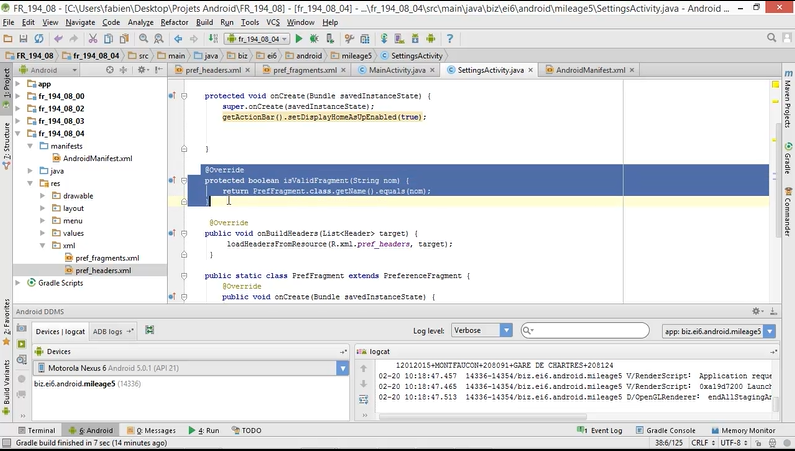The image size is (795, 451).
Task: Run the app with green play button
Action: 298,38
